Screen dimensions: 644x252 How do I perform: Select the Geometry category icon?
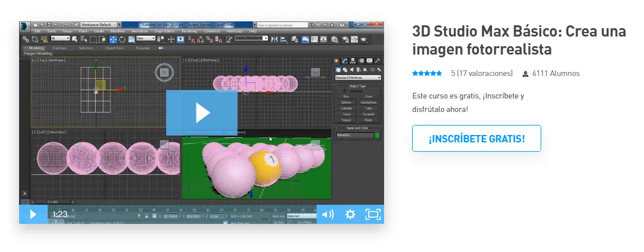[x=338, y=70]
